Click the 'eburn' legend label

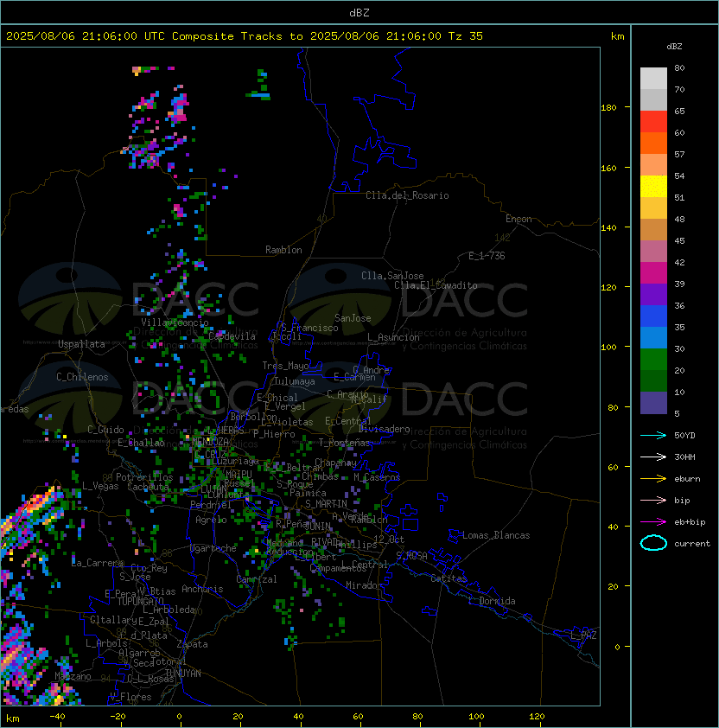[687, 479]
